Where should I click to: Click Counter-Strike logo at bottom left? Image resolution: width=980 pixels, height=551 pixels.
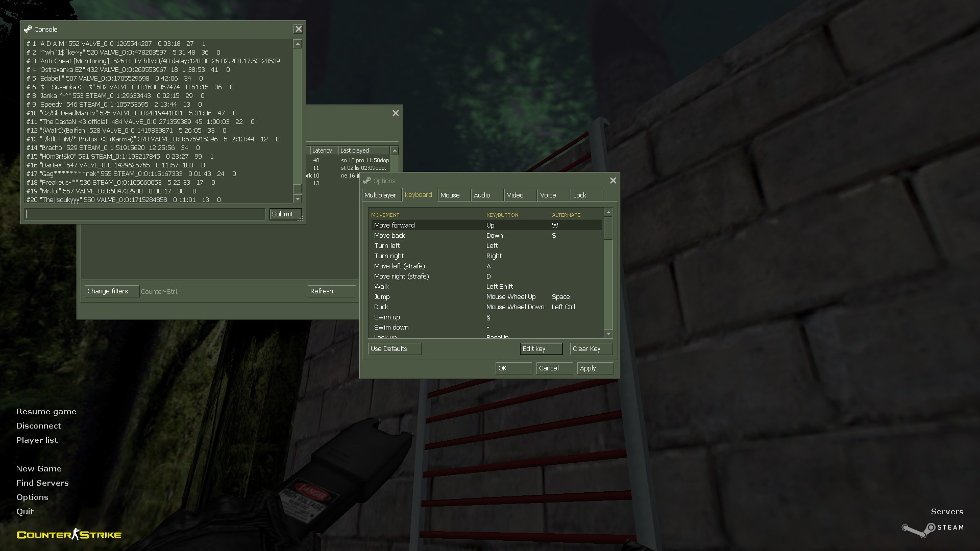(x=69, y=534)
